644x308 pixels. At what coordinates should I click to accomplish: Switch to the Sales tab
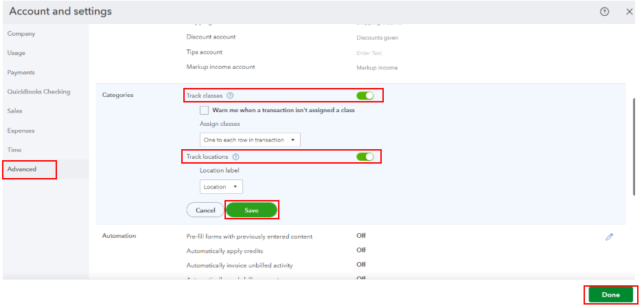tap(15, 111)
